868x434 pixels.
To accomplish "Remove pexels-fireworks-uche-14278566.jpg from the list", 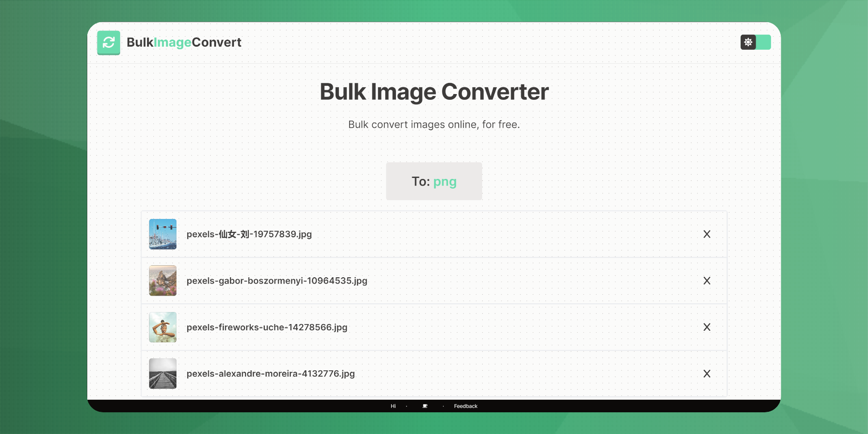I will tap(707, 327).
